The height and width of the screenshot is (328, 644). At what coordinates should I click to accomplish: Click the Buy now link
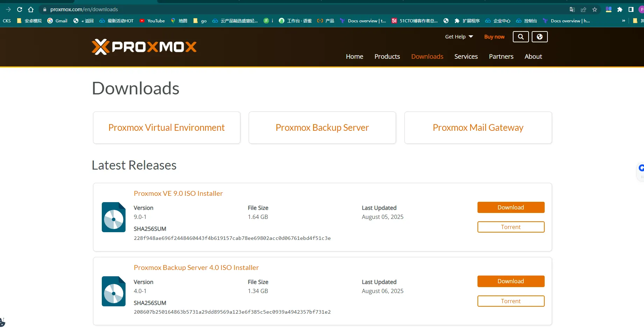click(494, 37)
